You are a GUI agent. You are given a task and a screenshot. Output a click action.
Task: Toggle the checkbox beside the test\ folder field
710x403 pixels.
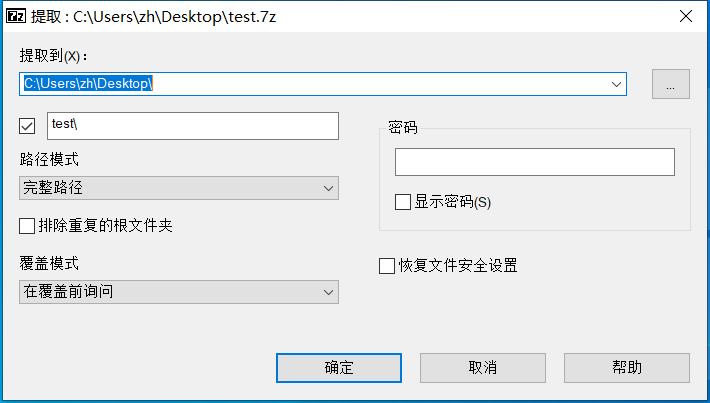pyautogui.click(x=27, y=126)
